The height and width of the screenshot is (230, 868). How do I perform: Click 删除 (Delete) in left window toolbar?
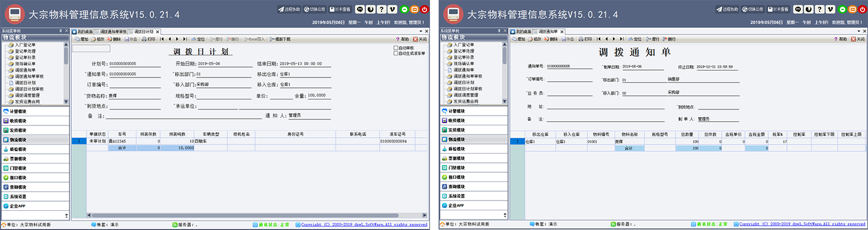click(x=114, y=39)
